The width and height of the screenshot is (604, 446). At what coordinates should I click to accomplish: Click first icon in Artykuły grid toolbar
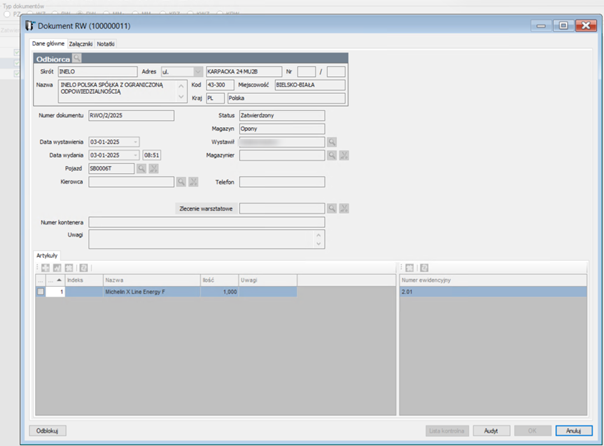pyautogui.click(x=42, y=268)
